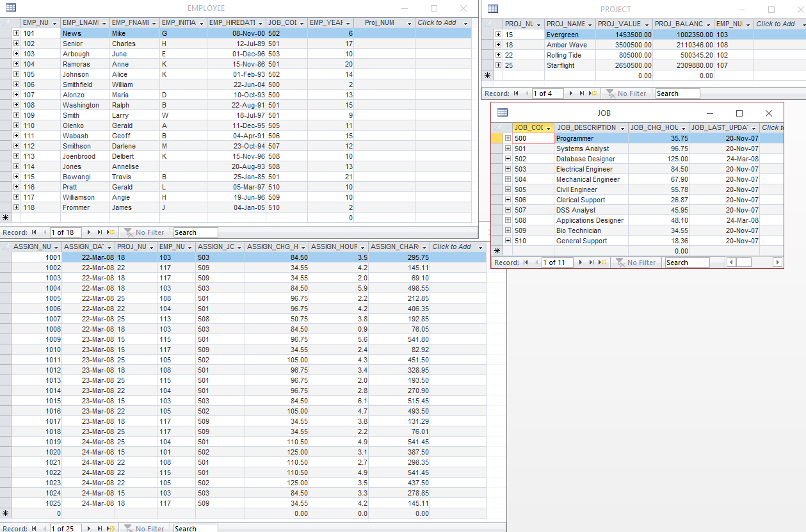Go to next record in EMPLOYEE navigator
Screen dimensions: 806x532
click(x=89, y=232)
